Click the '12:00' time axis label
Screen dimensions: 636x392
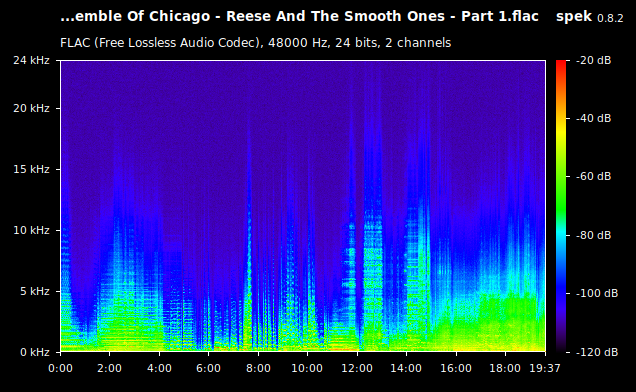click(357, 368)
